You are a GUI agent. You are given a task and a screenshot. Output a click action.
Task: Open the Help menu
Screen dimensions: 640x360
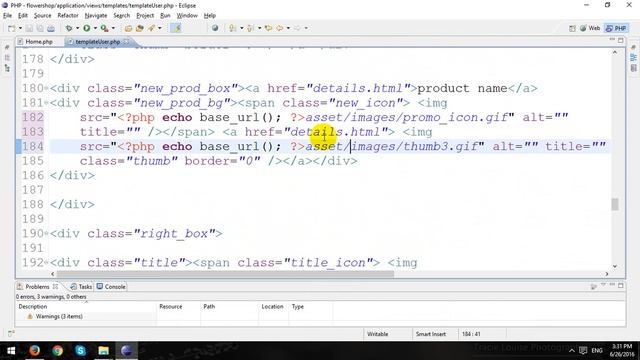210,16
